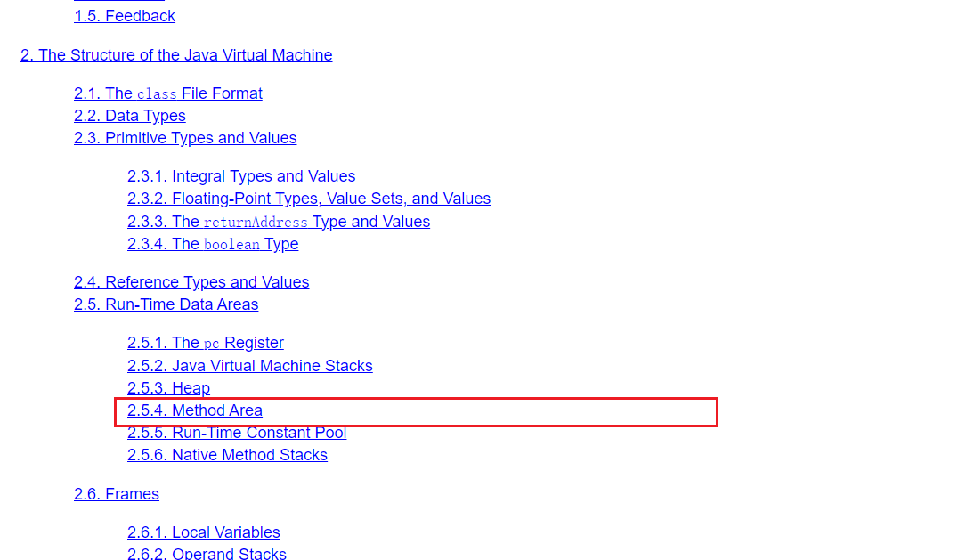Image resolution: width=966 pixels, height=560 pixels.
Task: Select 2.3. Primitive Types and Values link
Action: coord(185,138)
